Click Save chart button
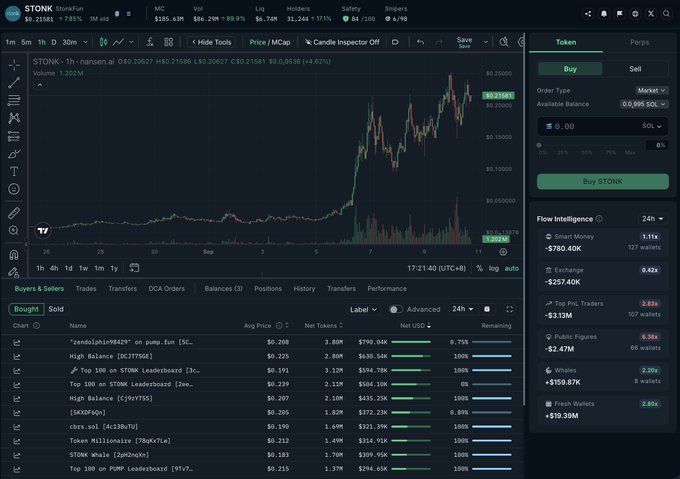Screen dimensions: 680x479 click(464, 42)
